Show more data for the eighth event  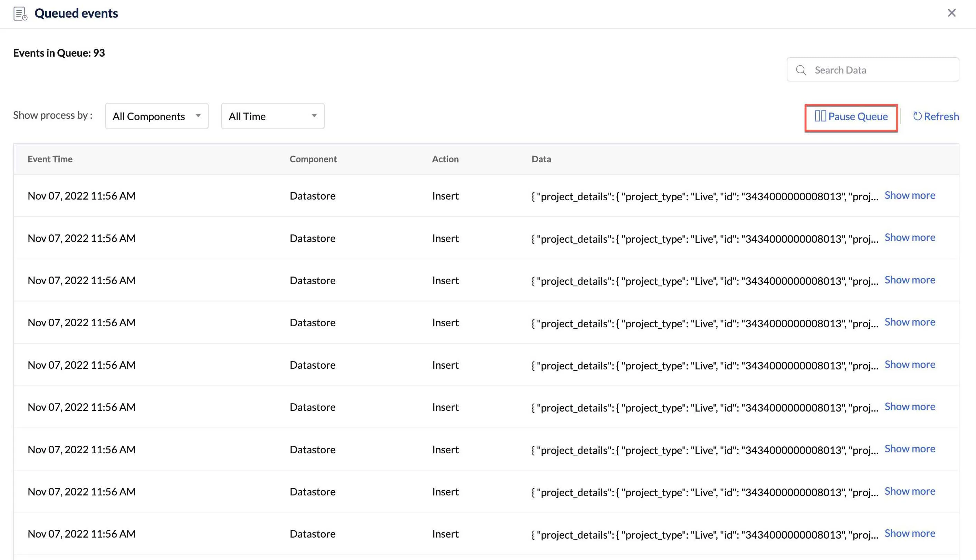(910, 491)
